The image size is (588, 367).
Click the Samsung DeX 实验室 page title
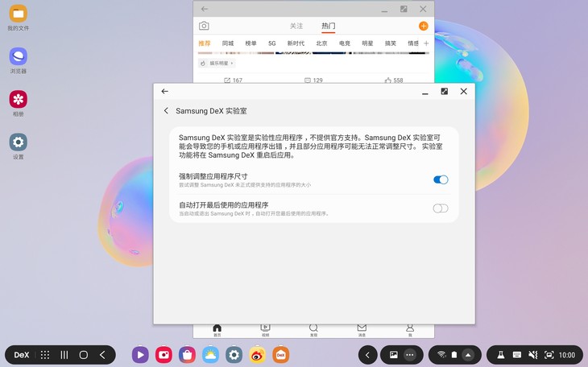pos(211,111)
